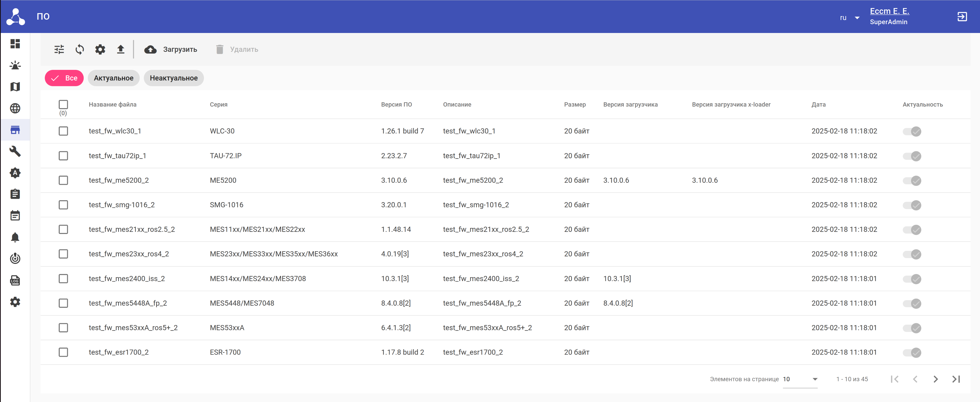Screen dimensions: 980x402
Task: Expand the items per page dropdown
Action: pos(800,379)
